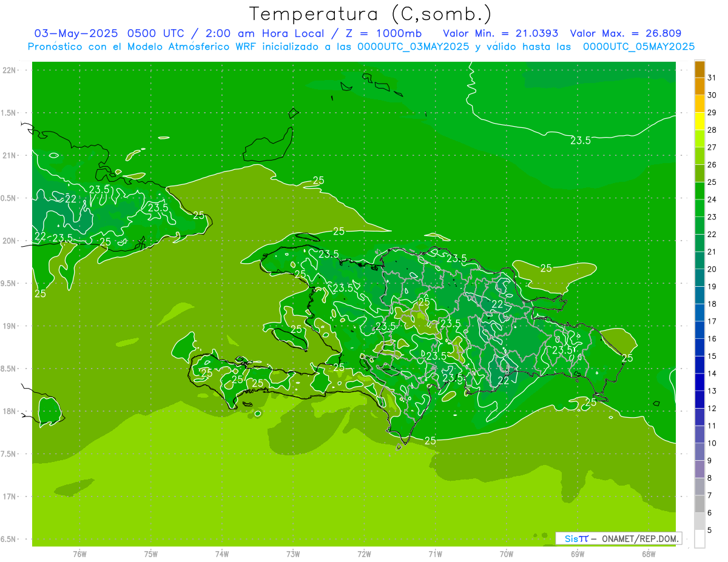Click "Pronóstico con el Modelo Atmósferico WRF" text
Viewport: 728px width, 562px height.
coord(143,47)
